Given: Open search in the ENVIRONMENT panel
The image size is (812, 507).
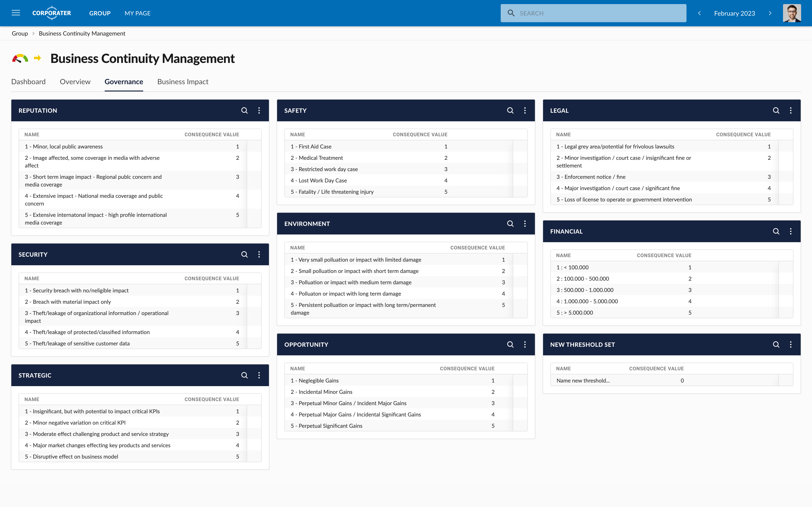Looking at the screenshot, I should (x=510, y=224).
